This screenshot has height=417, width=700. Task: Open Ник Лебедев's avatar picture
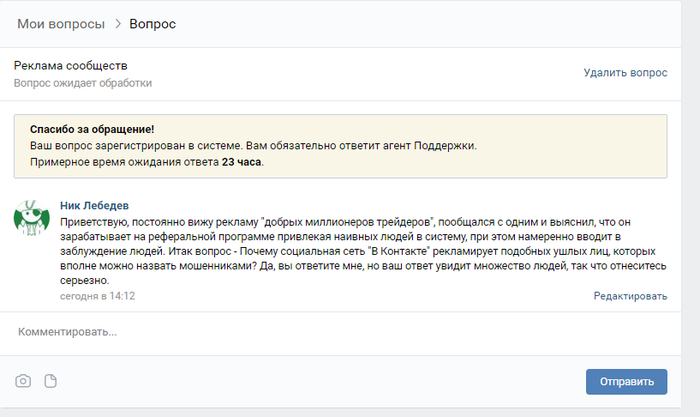[32, 217]
